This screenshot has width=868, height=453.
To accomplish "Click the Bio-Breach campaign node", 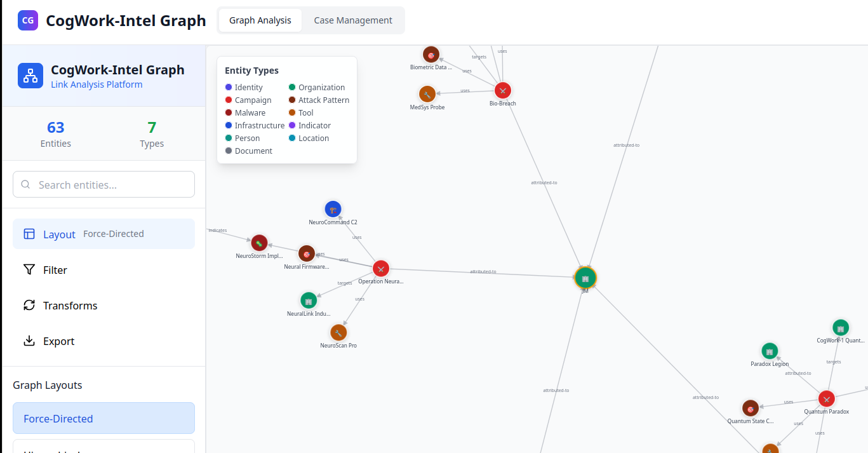I will (x=503, y=90).
